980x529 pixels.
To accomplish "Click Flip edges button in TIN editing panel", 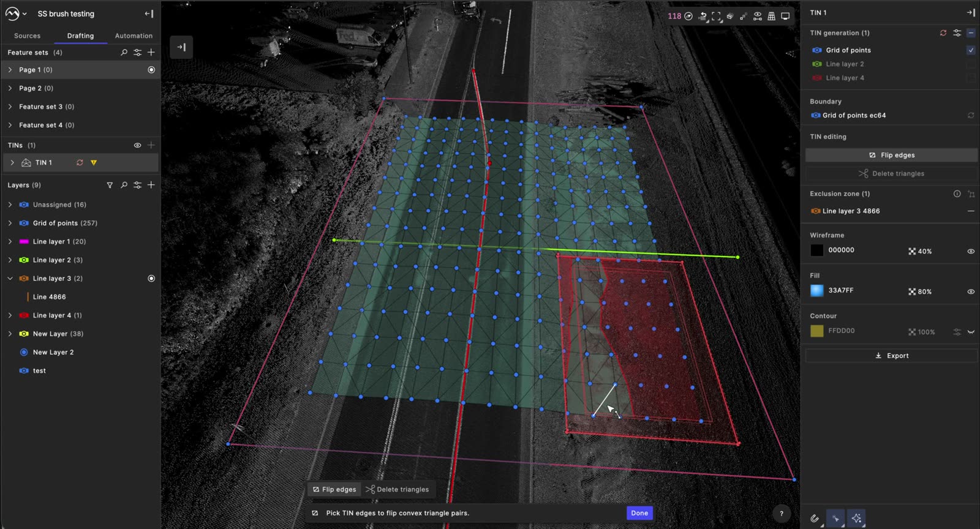I will coord(891,156).
